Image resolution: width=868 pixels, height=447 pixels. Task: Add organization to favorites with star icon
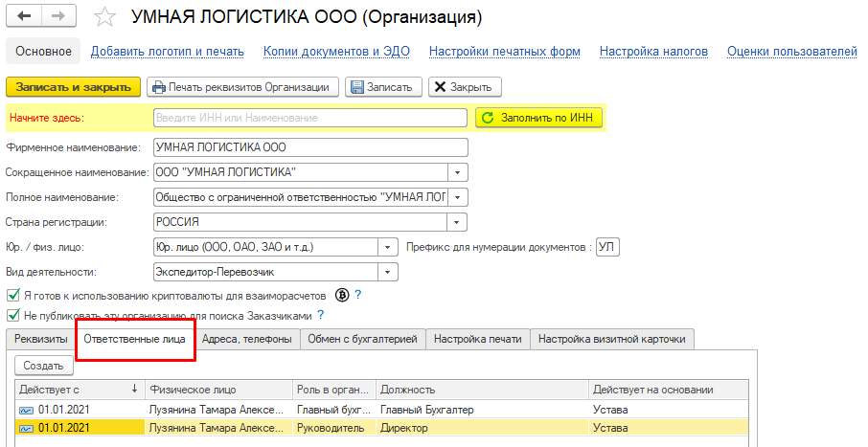104,17
